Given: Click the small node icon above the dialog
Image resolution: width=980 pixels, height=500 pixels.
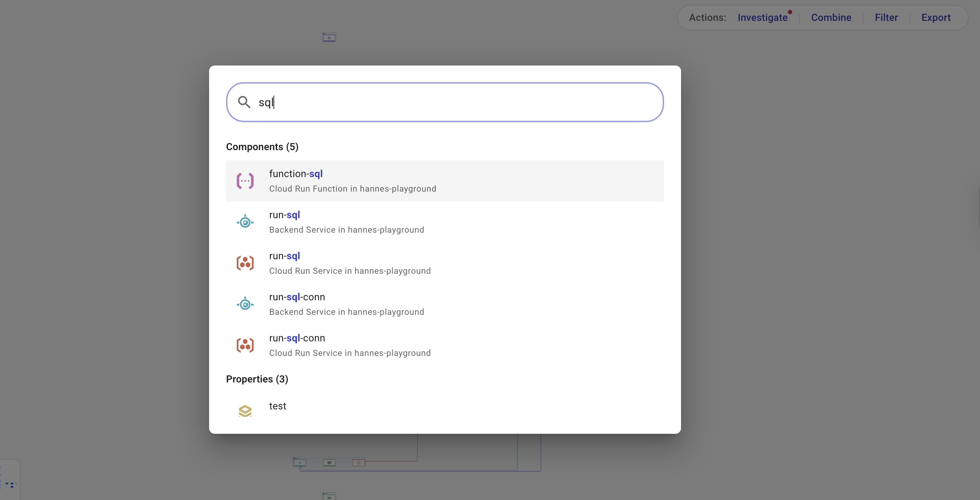Looking at the screenshot, I should (329, 37).
